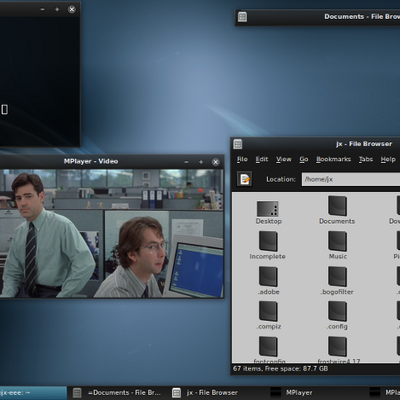The image size is (400, 400).
Task: Click the /home/jx location field
Action: 351,179
